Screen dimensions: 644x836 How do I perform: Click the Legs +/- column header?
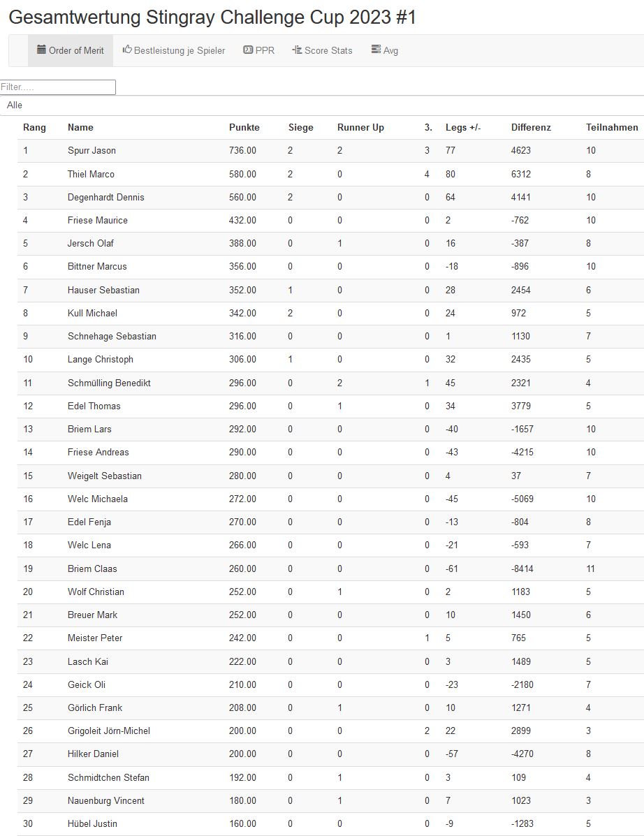coord(463,127)
